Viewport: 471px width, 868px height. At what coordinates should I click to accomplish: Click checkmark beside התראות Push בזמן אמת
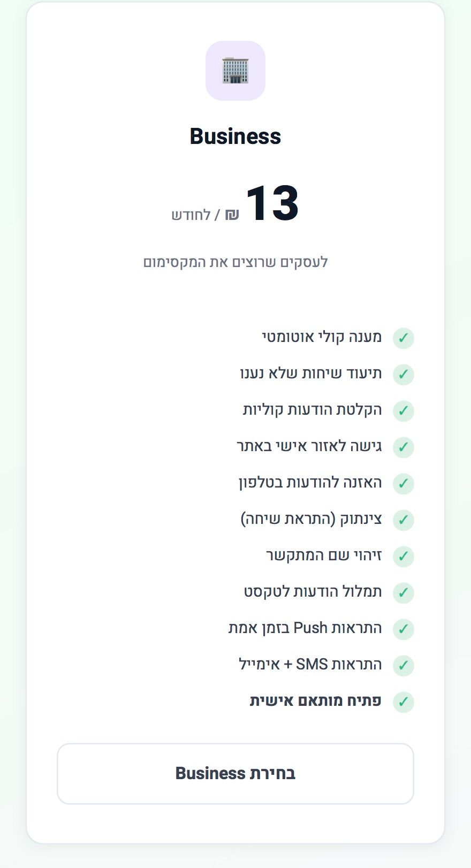[x=404, y=629]
